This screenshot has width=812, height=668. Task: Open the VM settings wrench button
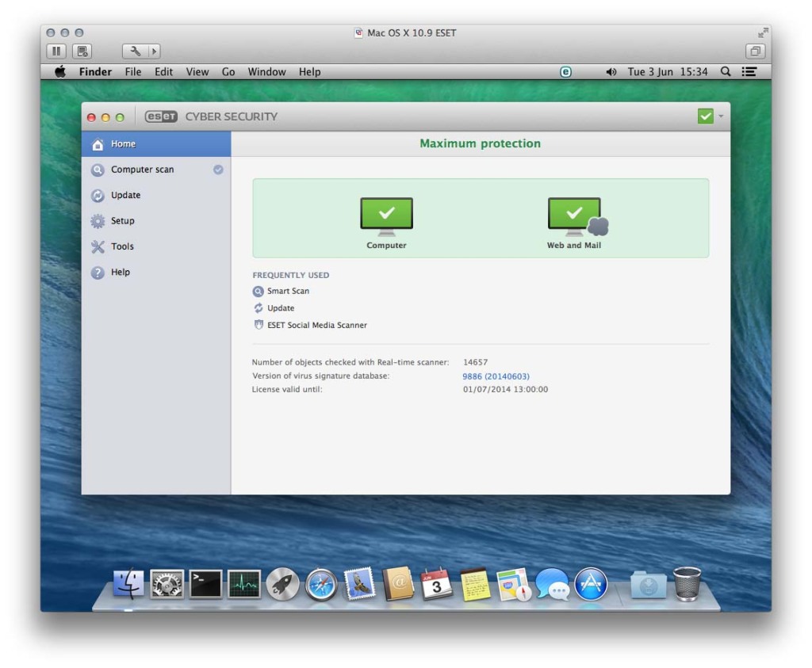click(135, 52)
